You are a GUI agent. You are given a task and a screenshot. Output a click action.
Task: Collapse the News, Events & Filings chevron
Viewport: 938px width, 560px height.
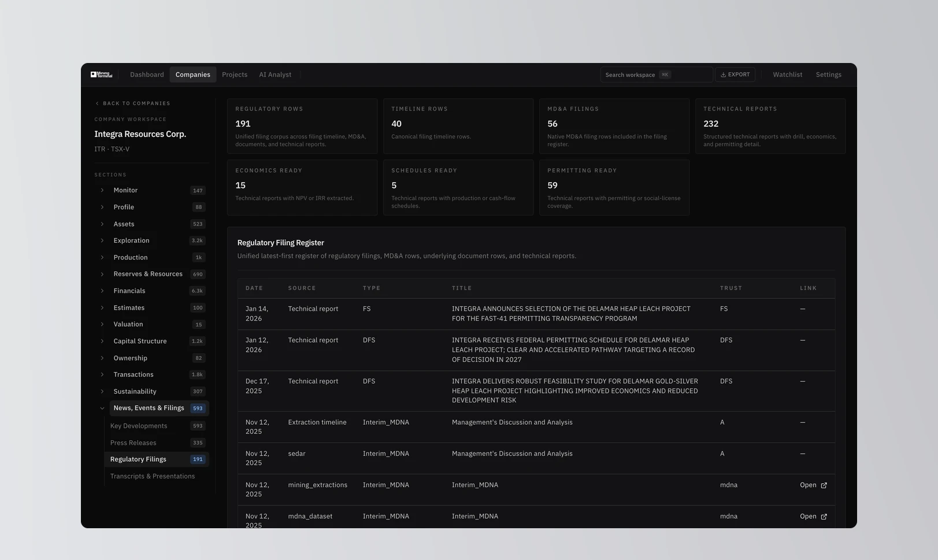pos(102,408)
